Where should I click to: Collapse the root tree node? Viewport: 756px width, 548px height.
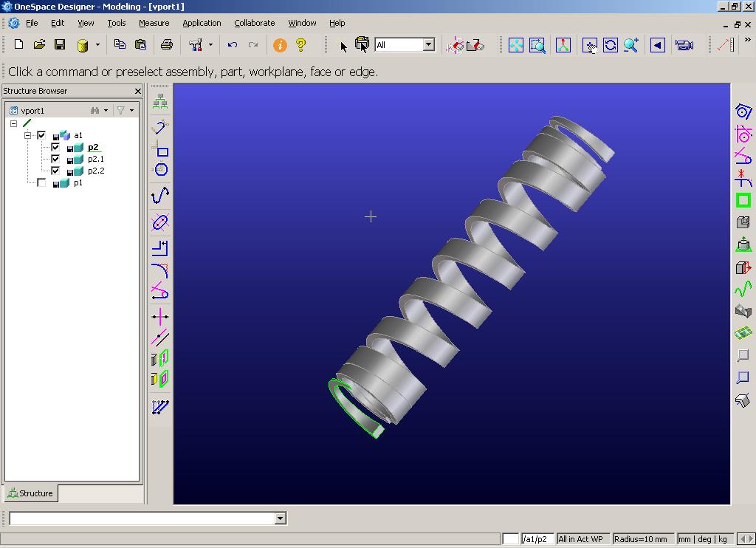(13, 123)
